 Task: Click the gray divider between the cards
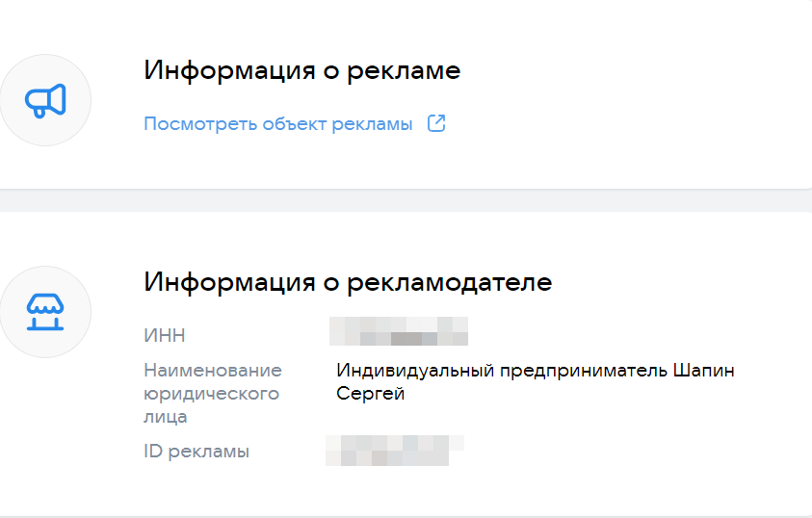[x=406, y=200]
